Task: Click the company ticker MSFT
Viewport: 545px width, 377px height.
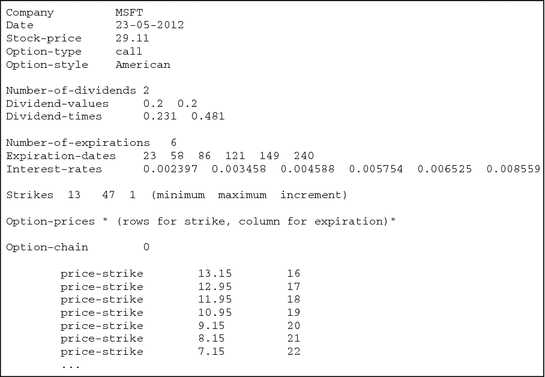Action: click(129, 13)
